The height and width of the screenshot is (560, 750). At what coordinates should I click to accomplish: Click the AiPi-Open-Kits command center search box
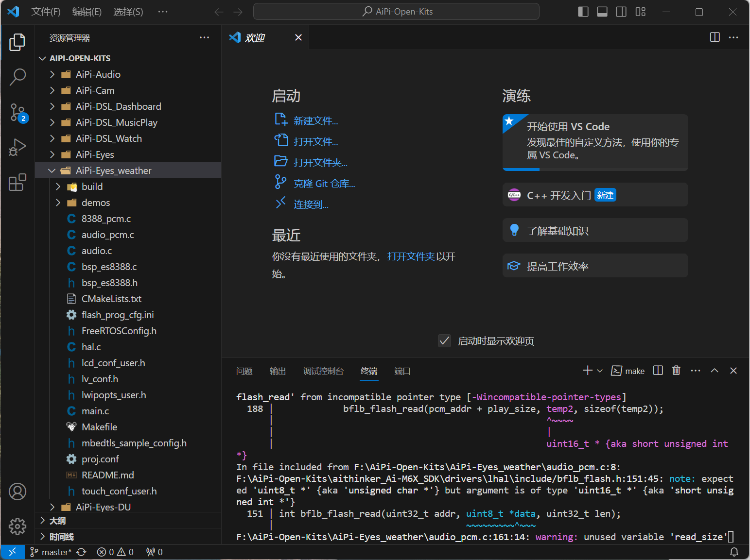396,12
